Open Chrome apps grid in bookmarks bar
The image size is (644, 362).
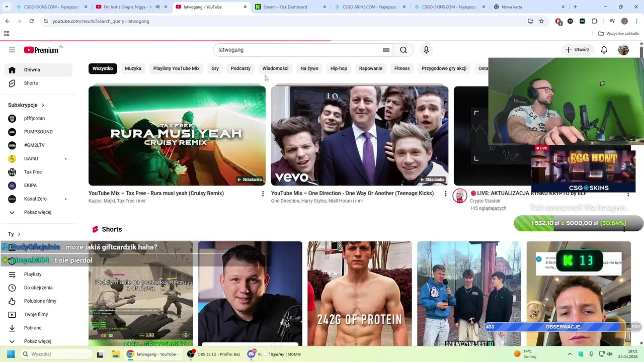tap(7, 34)
